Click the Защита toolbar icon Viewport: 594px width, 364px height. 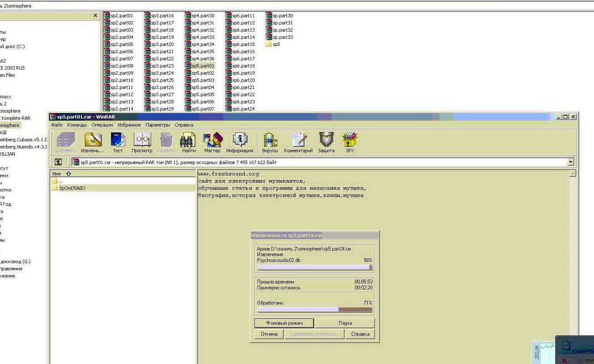point(326,143)
